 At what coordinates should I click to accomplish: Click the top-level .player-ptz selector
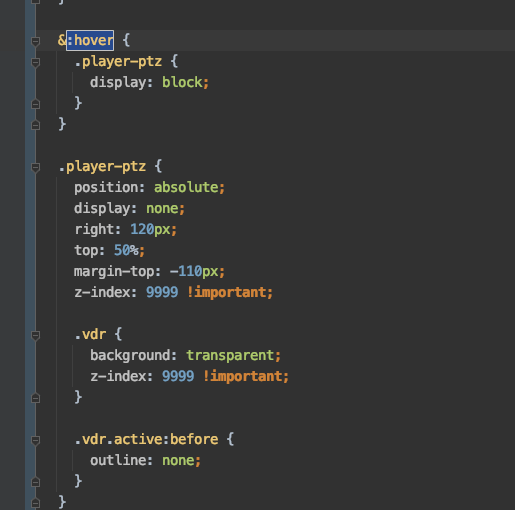point(102,167)
